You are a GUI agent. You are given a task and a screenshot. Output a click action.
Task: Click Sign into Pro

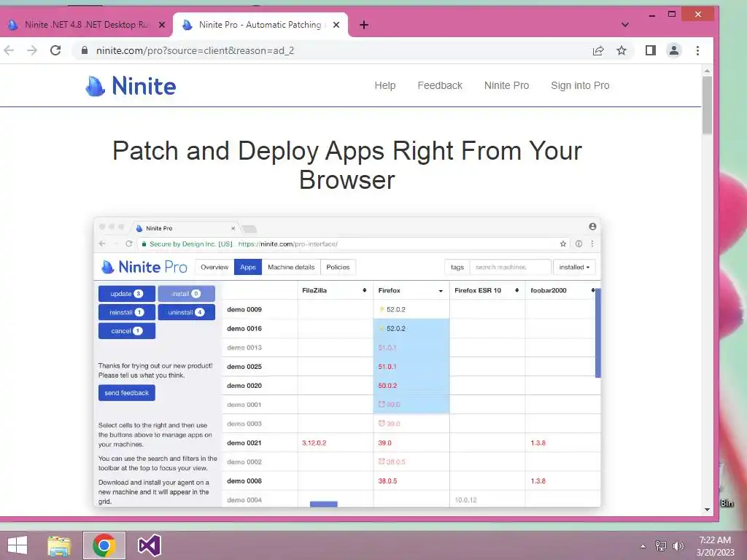pyautogui.click(x=580, y=86)
